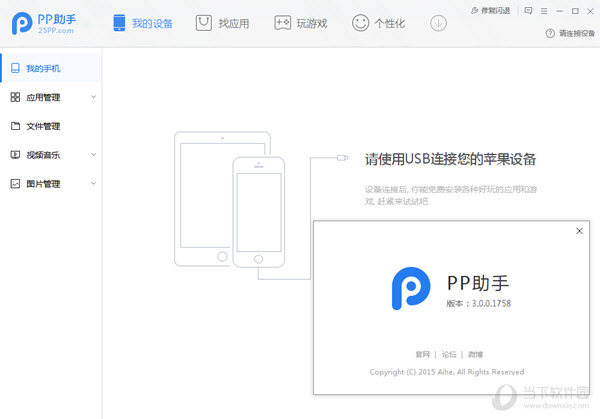Image resolution: width=600 pixels, height=419 pixels.
Task: Open the 论坛 link in About dialog
Action: [x=449, y=354]
